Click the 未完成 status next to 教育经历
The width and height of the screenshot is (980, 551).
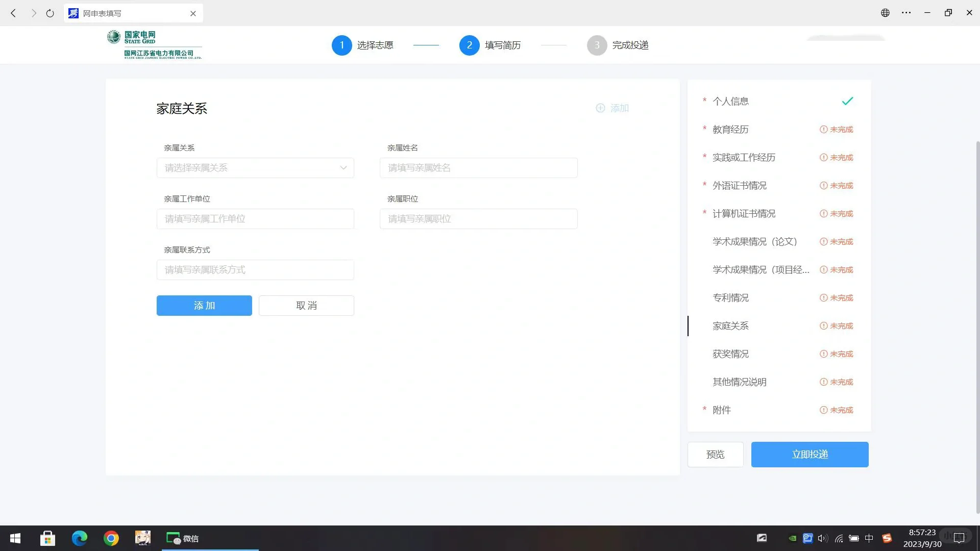point(837,130)
